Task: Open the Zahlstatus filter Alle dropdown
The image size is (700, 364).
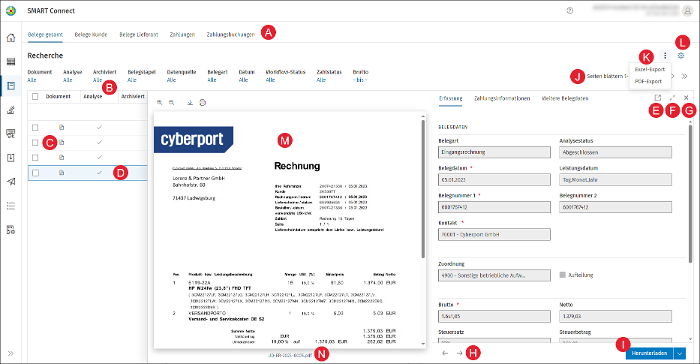Action: pyautogui.click(x=321, y=80)
